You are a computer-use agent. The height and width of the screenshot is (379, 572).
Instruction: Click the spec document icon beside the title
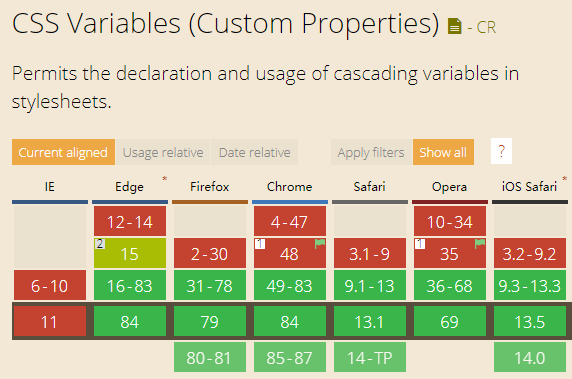[454, 26]
